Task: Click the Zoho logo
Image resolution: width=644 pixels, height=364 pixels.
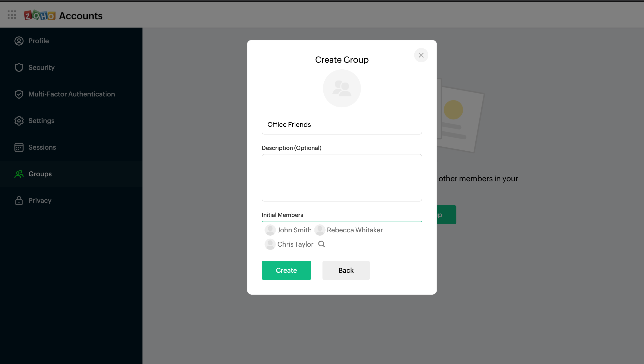Action: tap(39, 15)
